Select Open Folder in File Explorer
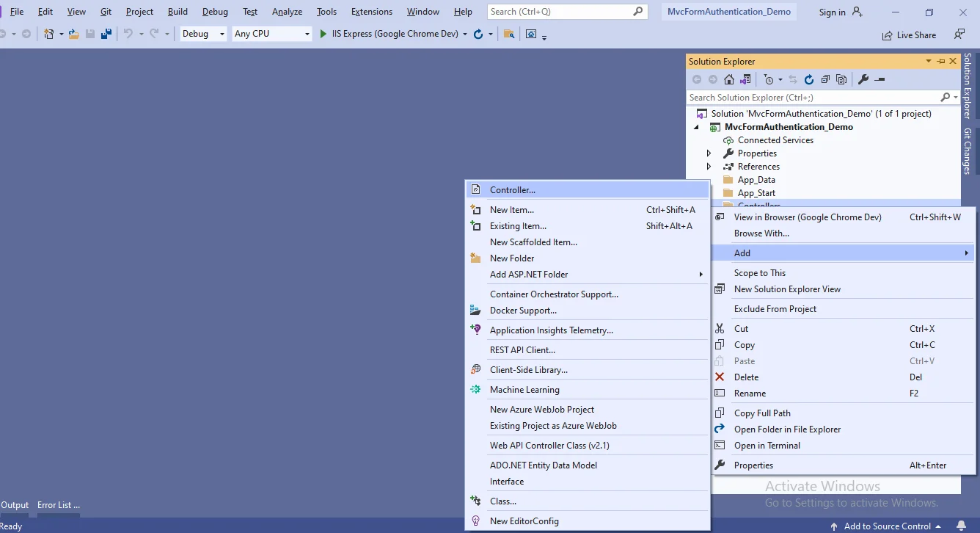The image size is (980, 533). [844, 429]
